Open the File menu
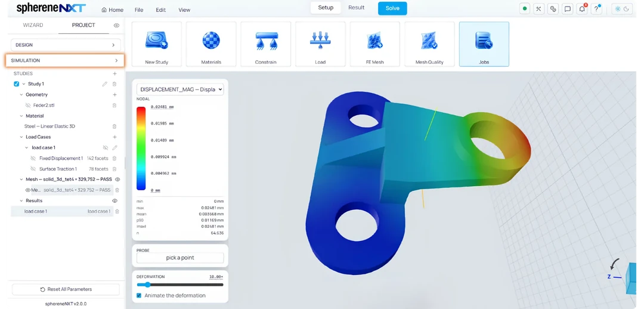The width and height of the screenshot is (644, 309). (139, 10)
